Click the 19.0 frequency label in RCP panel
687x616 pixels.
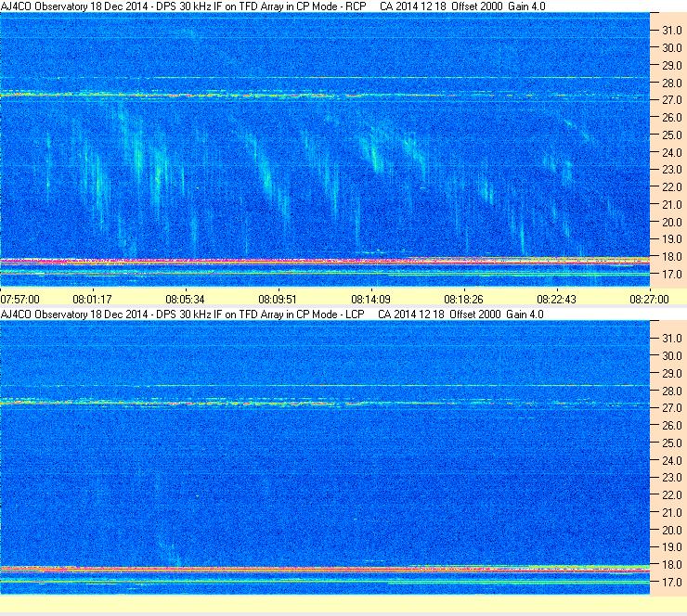tap(672, 239)
